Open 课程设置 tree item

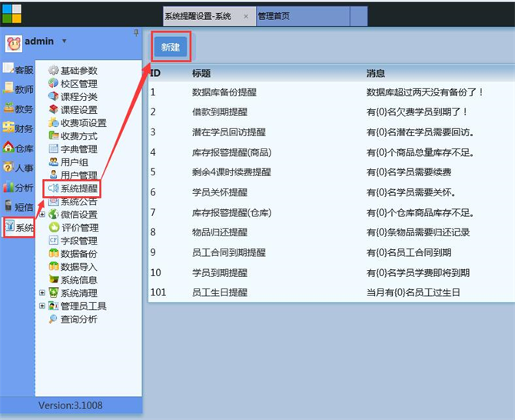pos(72,110)
